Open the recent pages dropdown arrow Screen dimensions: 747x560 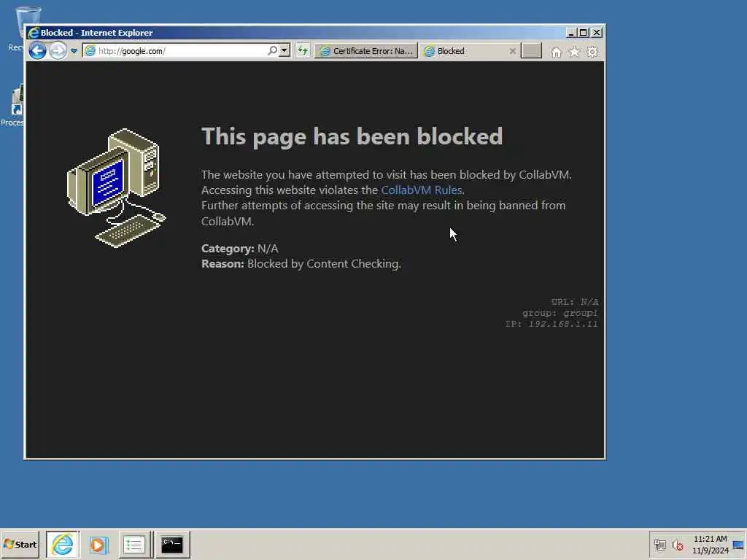[74, 51]
